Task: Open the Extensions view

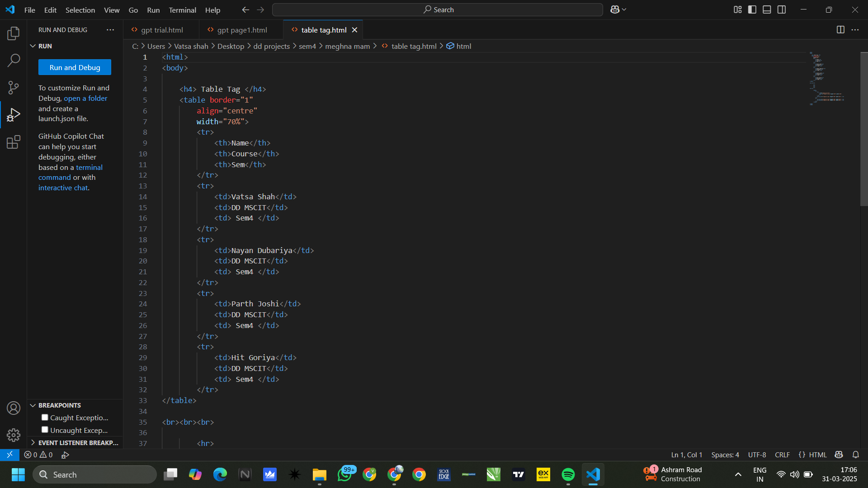Action: pyautogui.click(x=14, y=142)
